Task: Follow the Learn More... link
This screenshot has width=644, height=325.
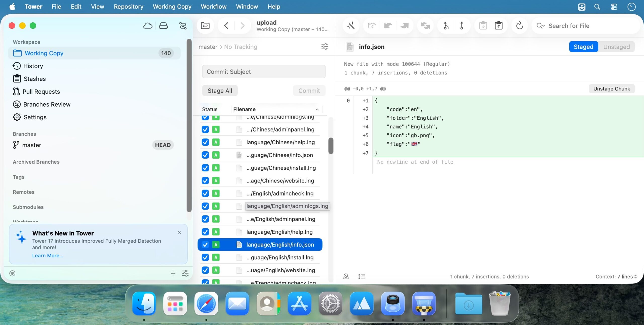Action: pos(48,256)
